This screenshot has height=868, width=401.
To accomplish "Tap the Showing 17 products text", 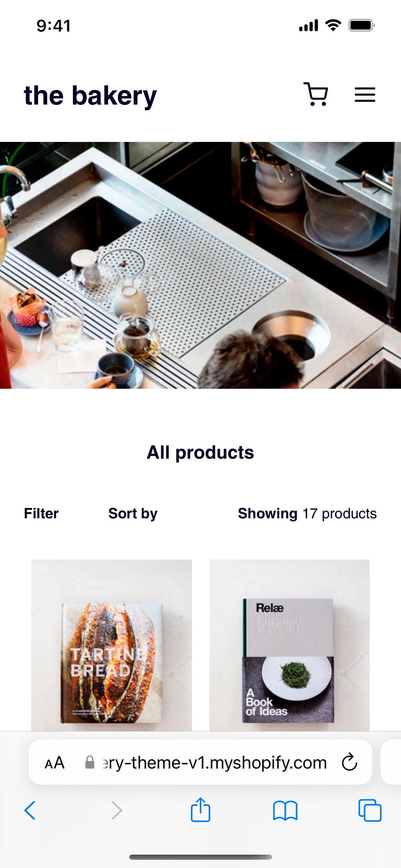I will [x=307, y=514].
